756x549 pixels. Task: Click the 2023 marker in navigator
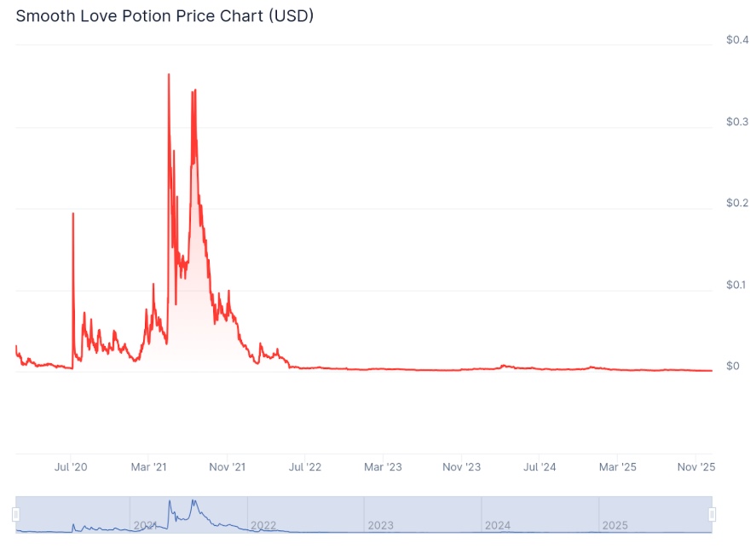(x=380, y=525)
